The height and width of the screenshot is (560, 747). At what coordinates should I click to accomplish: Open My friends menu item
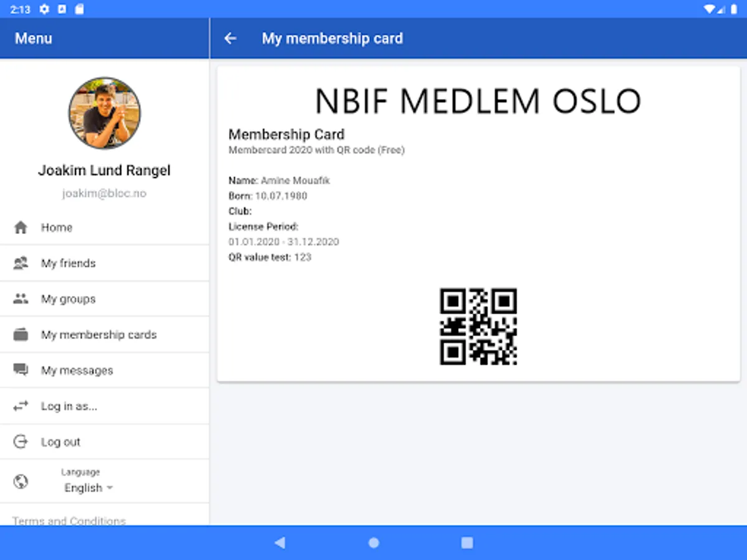105,263
